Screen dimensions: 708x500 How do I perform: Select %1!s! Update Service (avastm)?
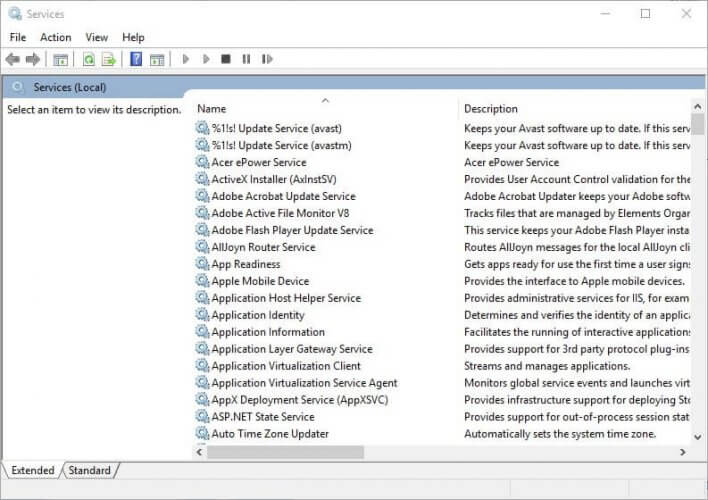tap(281, 145)
